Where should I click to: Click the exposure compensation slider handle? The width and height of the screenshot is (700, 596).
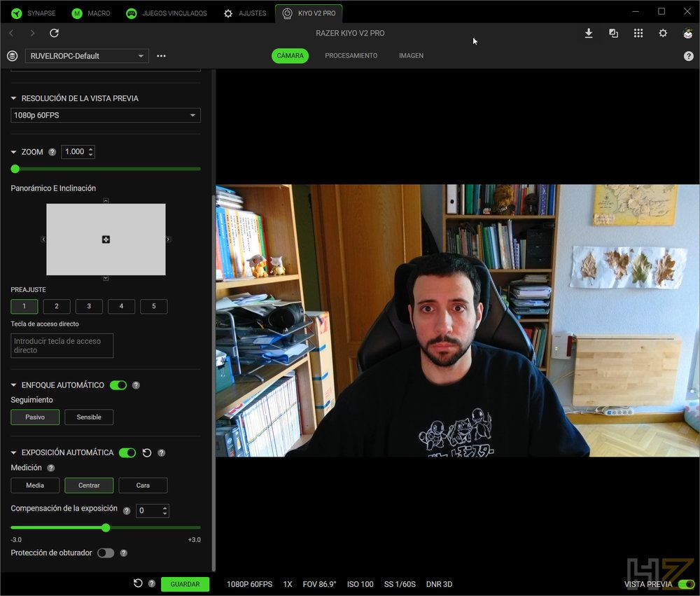(x=106, y=527)
